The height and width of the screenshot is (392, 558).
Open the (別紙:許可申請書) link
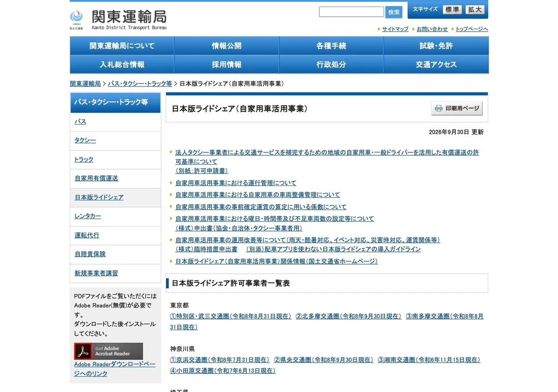(201, 171)
